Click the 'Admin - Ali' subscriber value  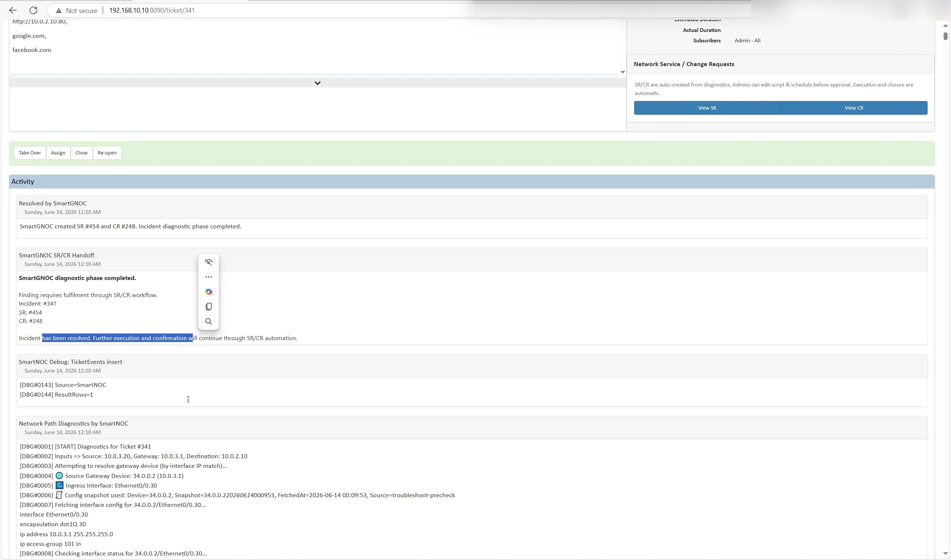pyautogui.click(x=747, y=40)
